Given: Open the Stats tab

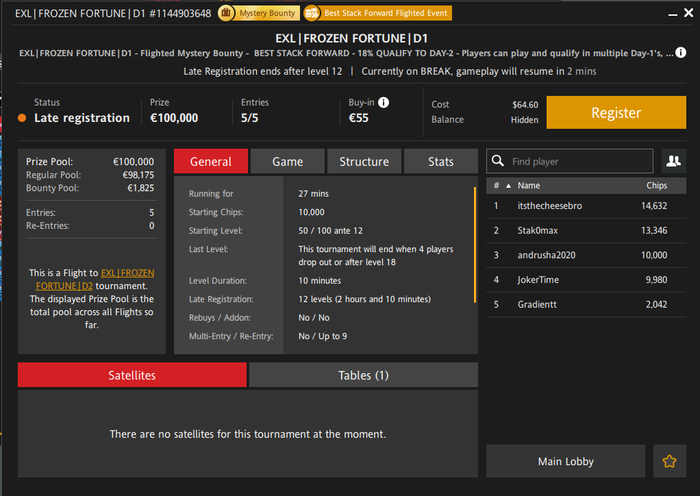Looking at the screenshot, I should [x=441, y=161].
